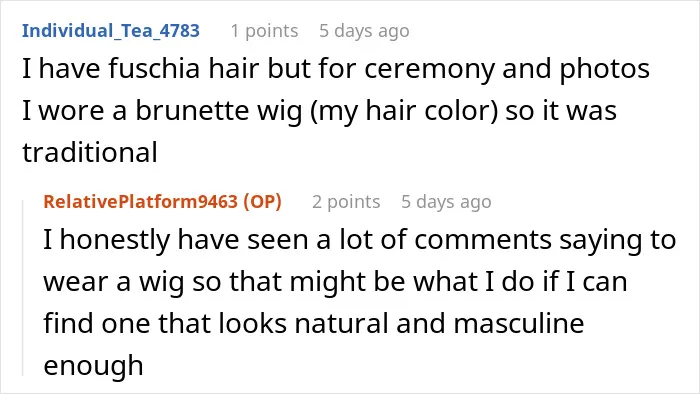Open the top comment's "5 days ago" timestamp
This screenshot has height=394, width=700.
click(364, 31)
